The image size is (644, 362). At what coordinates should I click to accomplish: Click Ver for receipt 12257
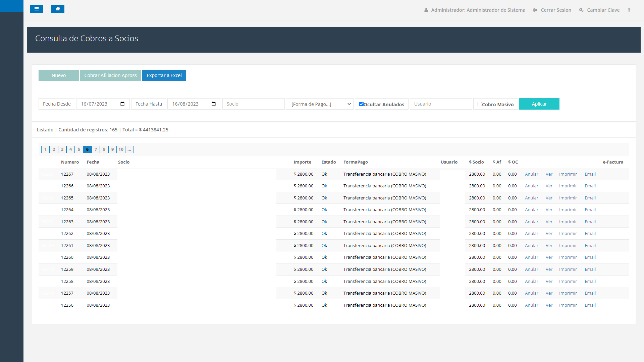click(x=549, y=293)
